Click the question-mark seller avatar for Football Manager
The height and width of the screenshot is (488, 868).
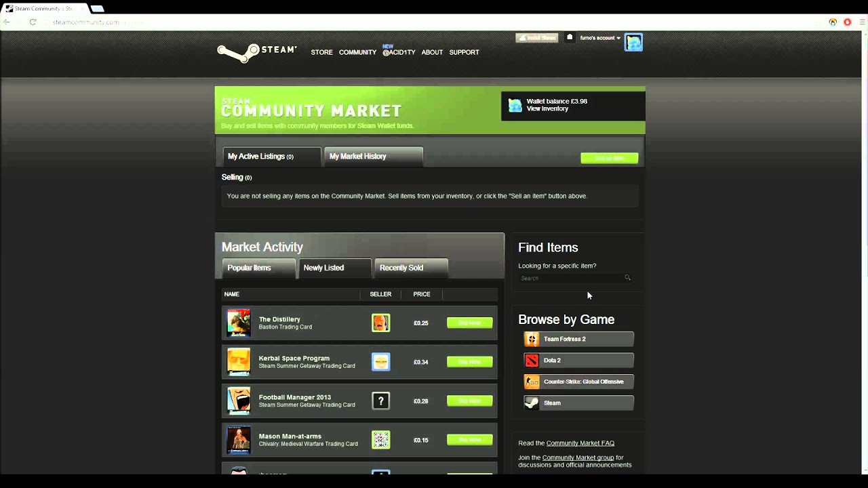pyautogui.click(x=381, y=401)
